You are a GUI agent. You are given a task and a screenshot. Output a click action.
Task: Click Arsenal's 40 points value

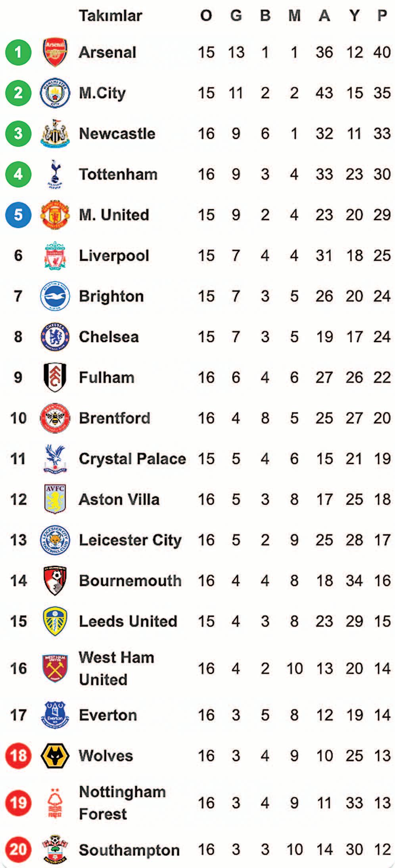click(382, 52)
